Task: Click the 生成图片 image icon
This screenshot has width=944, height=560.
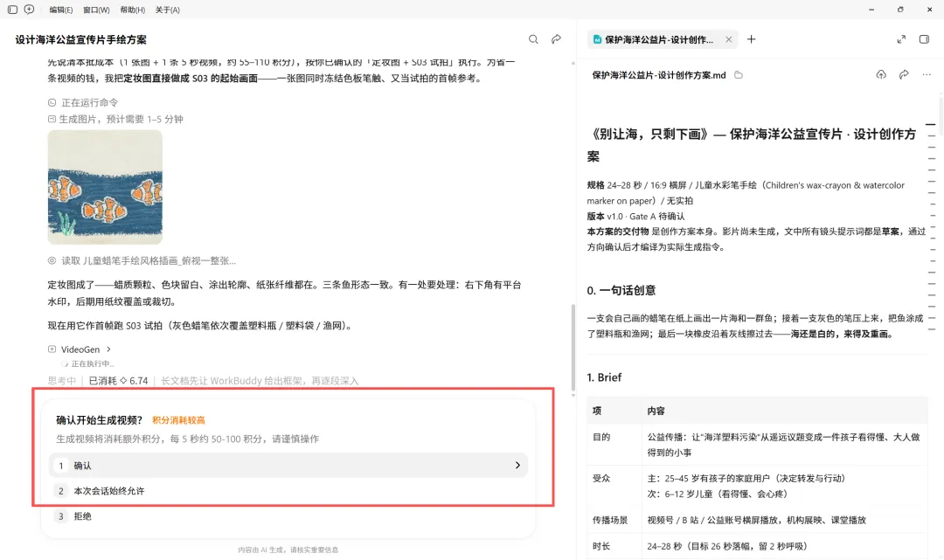Action: click(x=52, y=119)
